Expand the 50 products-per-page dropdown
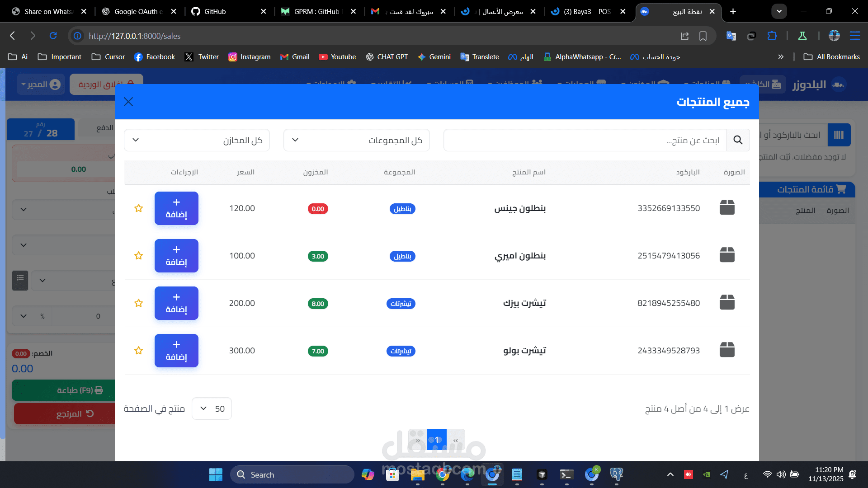 [x=212, y=408]
